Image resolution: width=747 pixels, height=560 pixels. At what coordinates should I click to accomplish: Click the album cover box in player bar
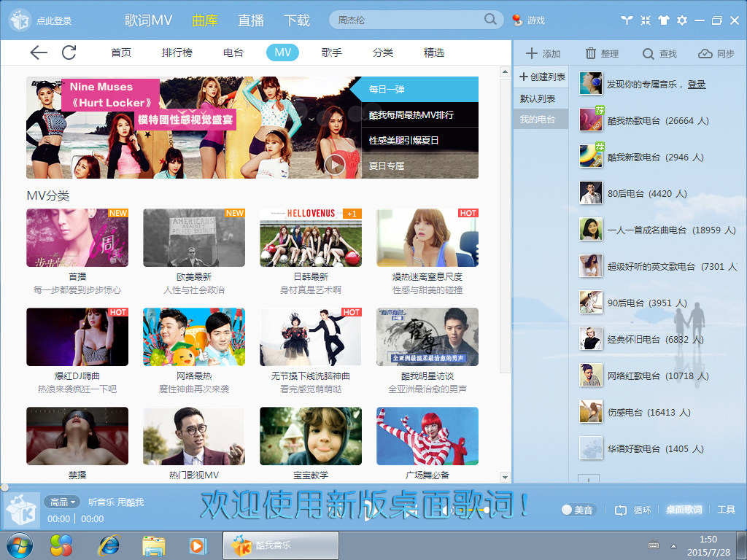[22, 510]
